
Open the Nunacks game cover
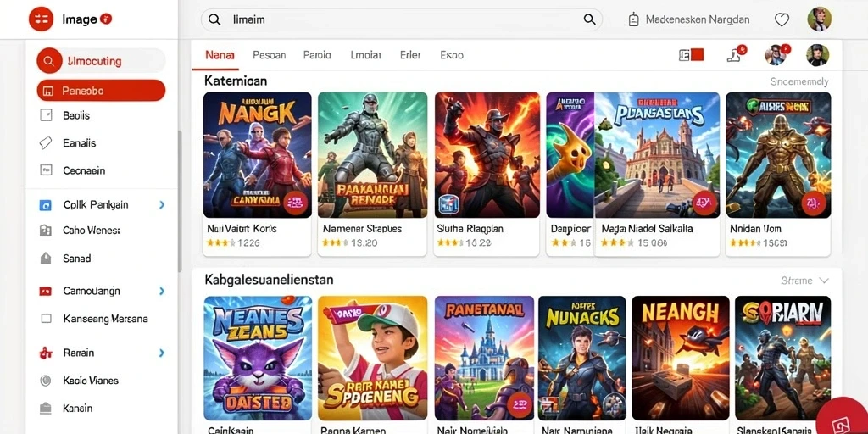(x=581, y=359)
